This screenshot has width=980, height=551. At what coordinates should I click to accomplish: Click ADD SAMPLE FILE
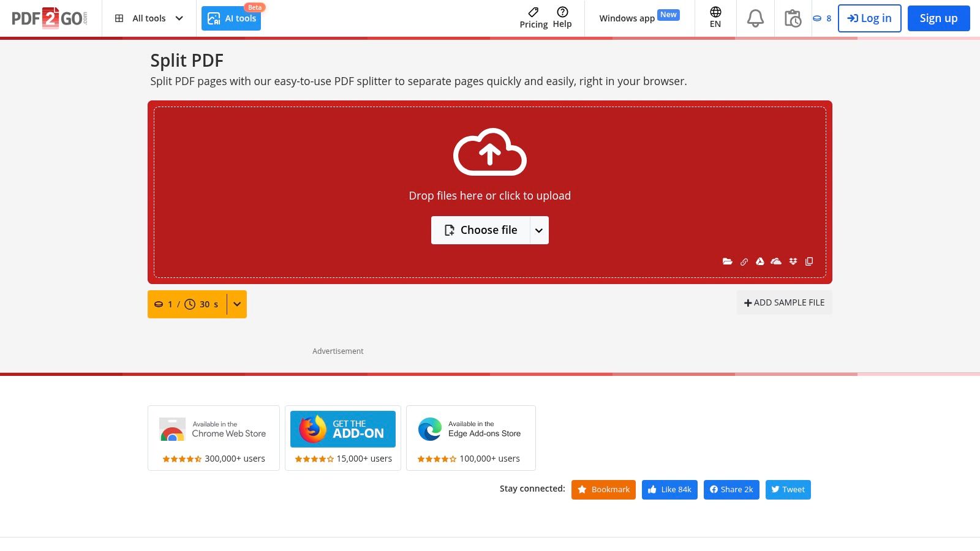pyautogui.click(x=784, y=302)
